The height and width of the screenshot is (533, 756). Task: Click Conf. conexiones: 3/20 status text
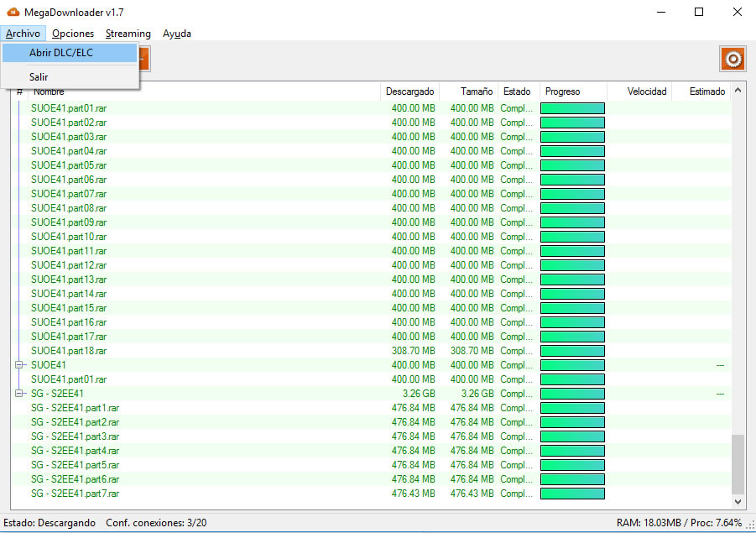click(x=156, y=523)
